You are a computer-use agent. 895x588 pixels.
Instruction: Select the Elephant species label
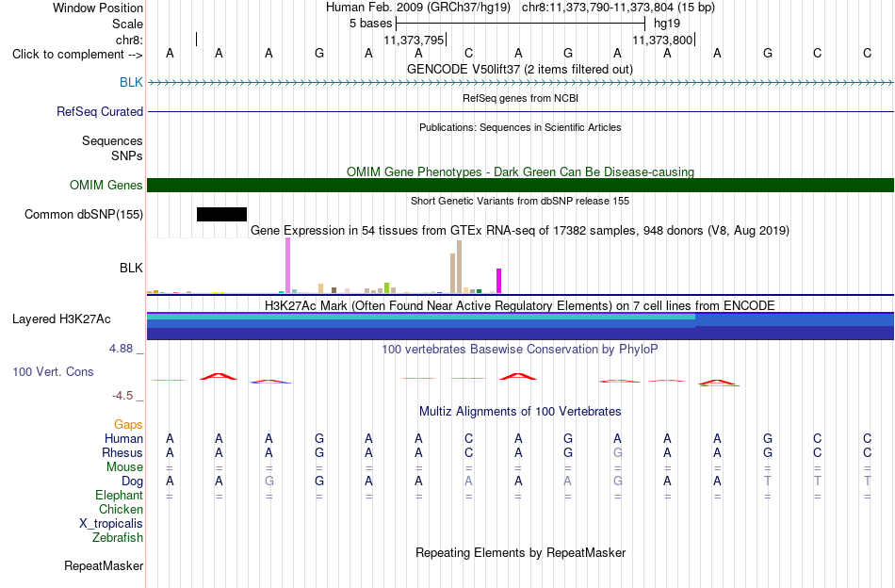pyautogui.click(x=119, y=495)
